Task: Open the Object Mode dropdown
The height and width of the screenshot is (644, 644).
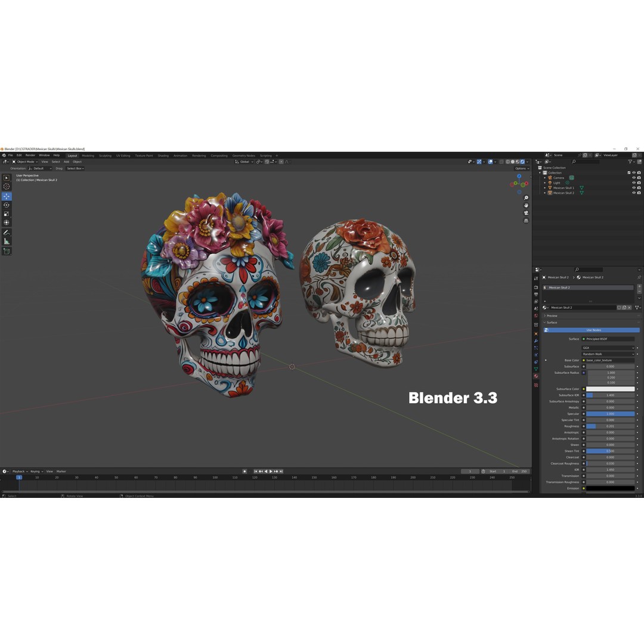Action: (x=24, y=162)
